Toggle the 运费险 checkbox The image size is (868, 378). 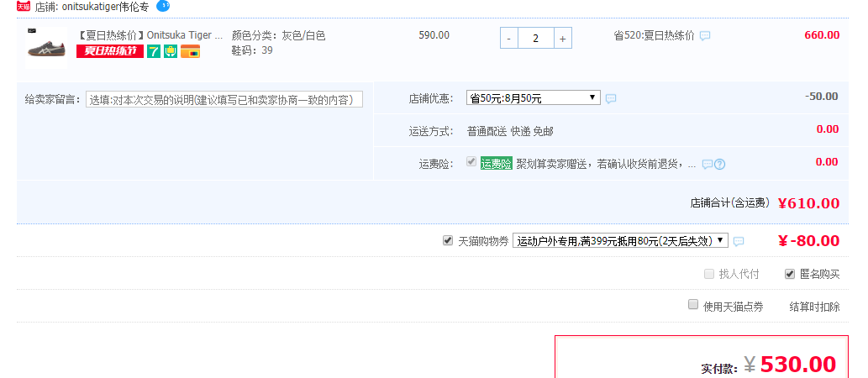471,162
